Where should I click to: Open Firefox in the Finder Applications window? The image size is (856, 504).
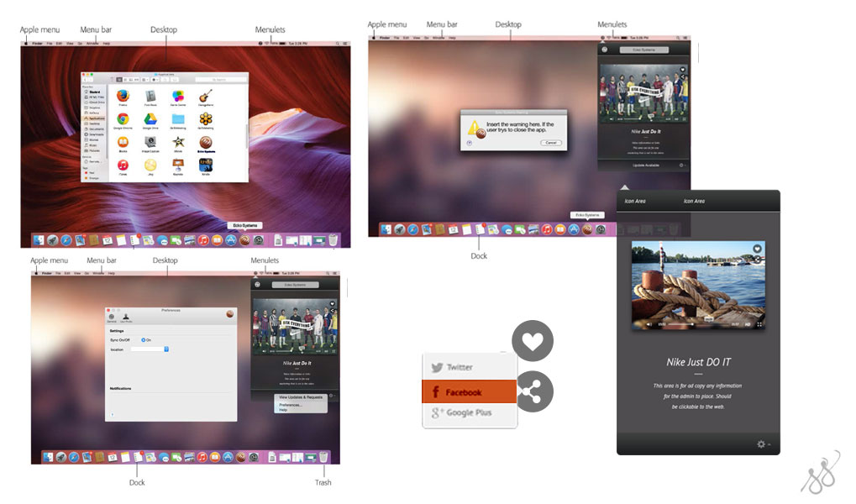(123, 97)
